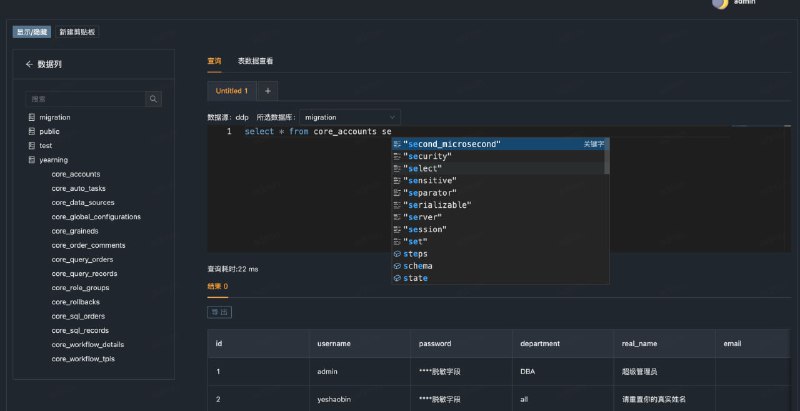This screenshot has width=800, height=411.
Task: Click the database icon next to migration
Action: click(32, 117)
